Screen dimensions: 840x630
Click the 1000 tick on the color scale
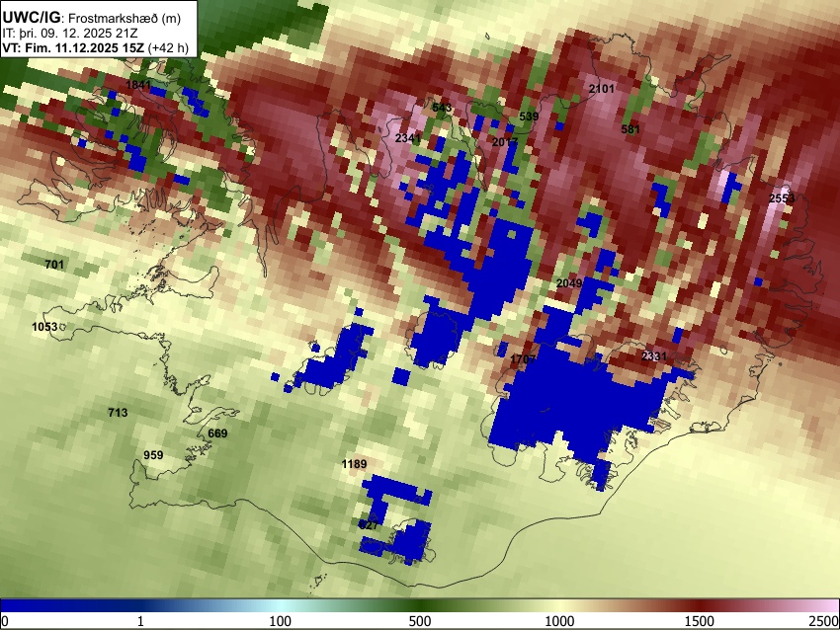(x=559, y=621)
